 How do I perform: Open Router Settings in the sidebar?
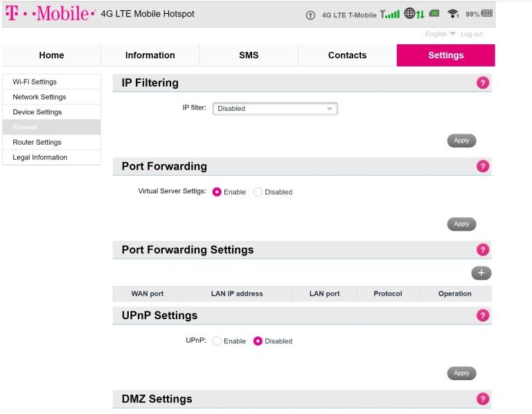[x=37, y=143]
